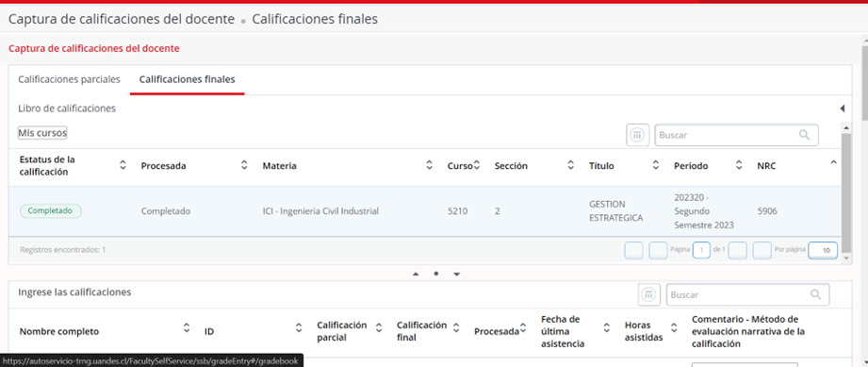Click the Mis cursos button
This screenshot has width=868, height=367.
point(42,133)
